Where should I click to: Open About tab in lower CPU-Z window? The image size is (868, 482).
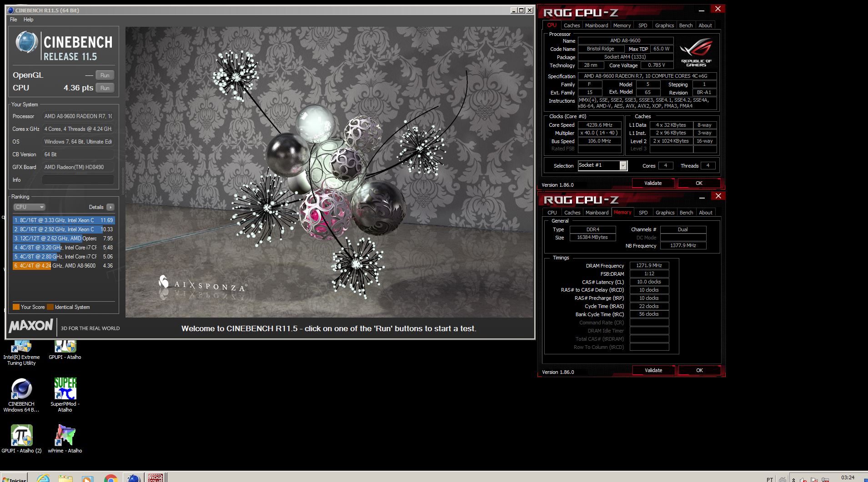pyautogui.click(x=706, y=213)
